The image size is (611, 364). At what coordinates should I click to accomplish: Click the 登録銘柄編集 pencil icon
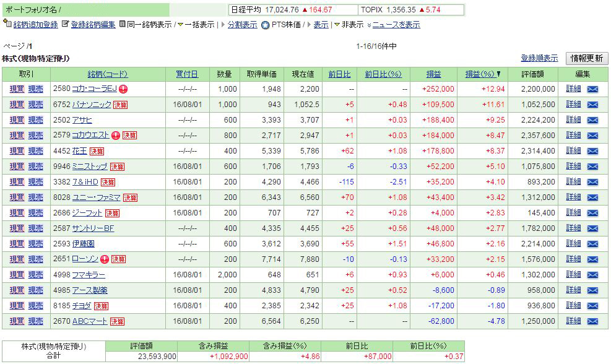click(x=65, y=24)
